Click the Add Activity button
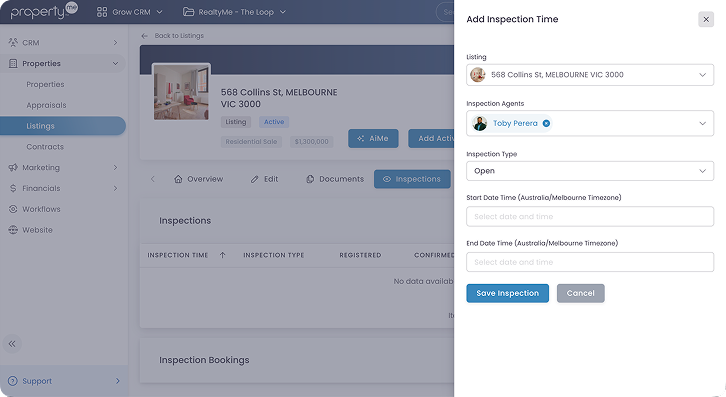 click(431, 139)
